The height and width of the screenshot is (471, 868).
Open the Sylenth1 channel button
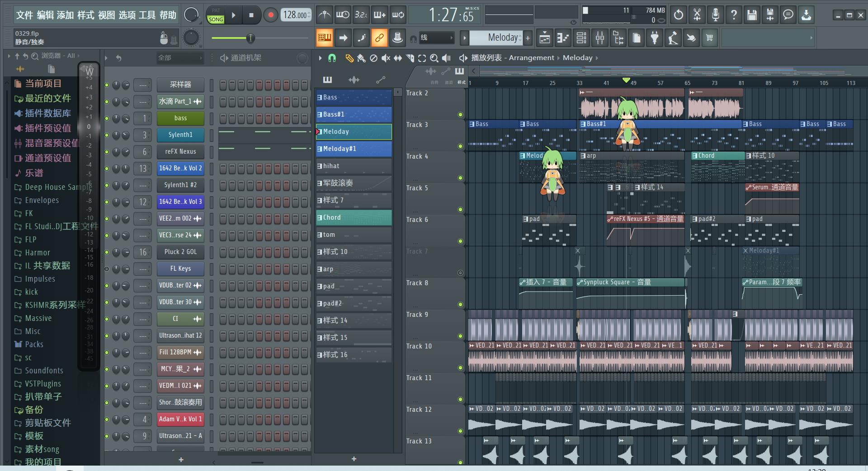[180, 135]
